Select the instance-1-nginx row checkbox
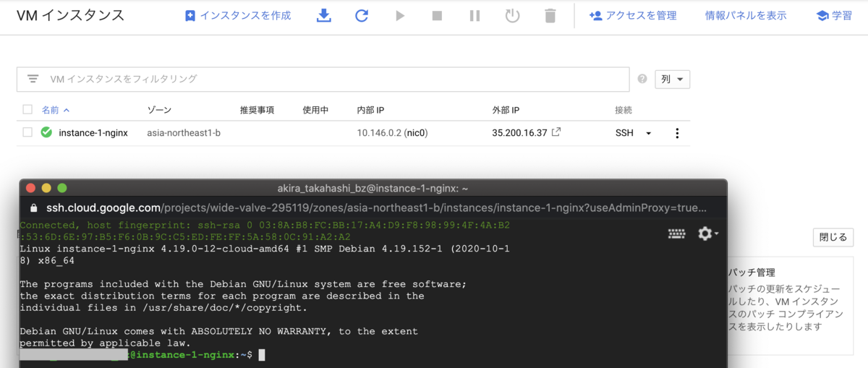868x368 pixels. pyautogui.click(x=27, y=133)
